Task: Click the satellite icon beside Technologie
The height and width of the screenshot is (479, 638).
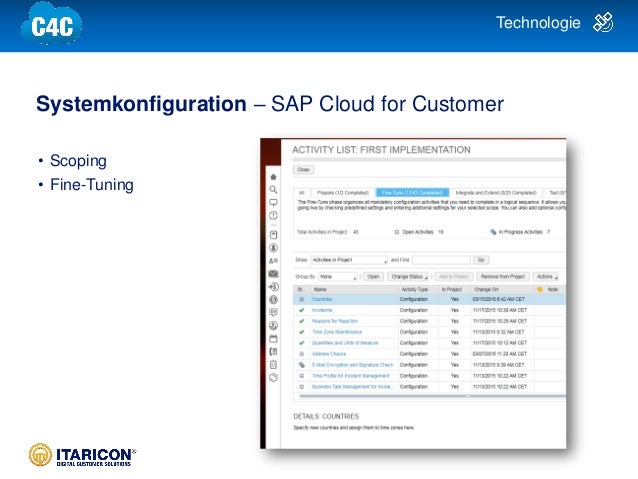Action: [603, 23]
